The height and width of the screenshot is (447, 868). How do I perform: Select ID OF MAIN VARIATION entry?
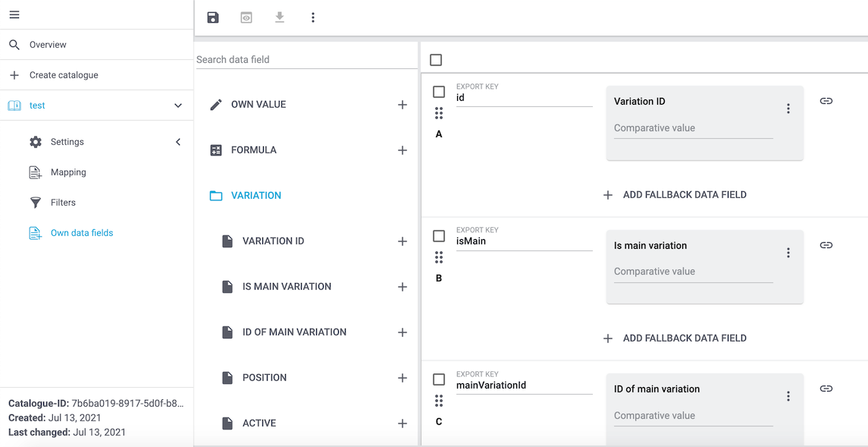pos(294,332)
